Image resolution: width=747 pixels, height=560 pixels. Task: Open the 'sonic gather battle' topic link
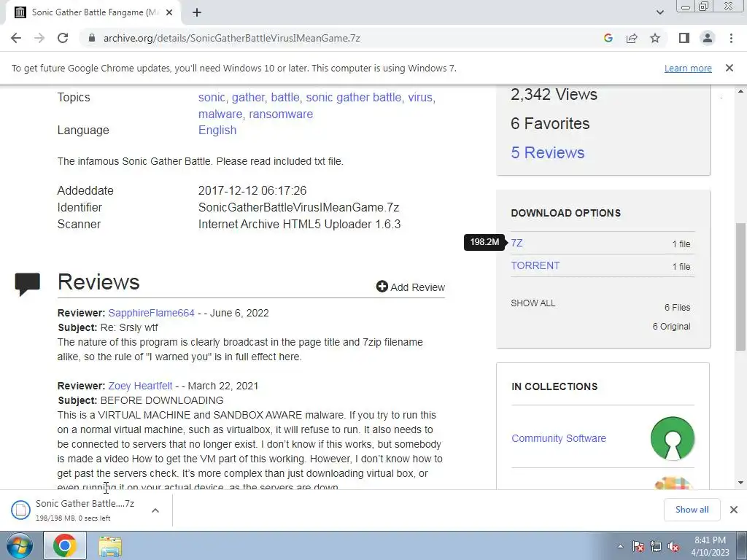(x=354, y=97)
